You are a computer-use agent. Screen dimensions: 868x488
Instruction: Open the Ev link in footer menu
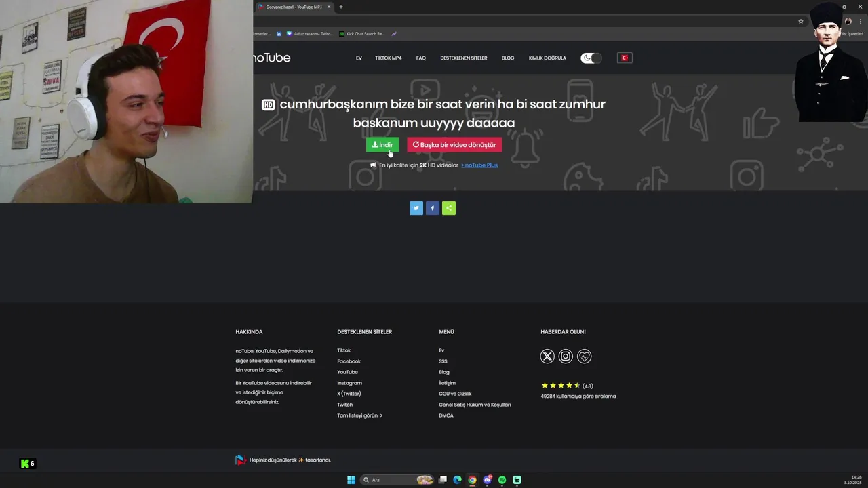441,350
